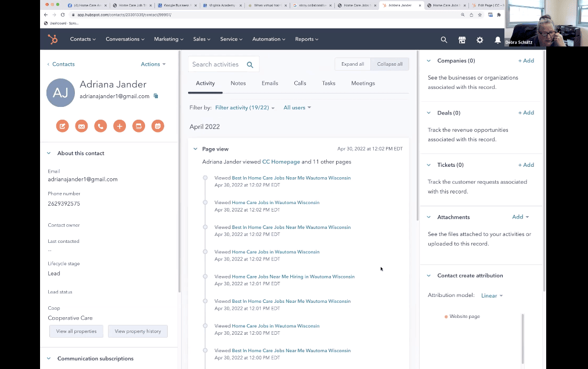This screenshot has width=588, height=369.
Task: Click the AJ contact avatar
Action: pyautogui.click(x=60, y=93)
